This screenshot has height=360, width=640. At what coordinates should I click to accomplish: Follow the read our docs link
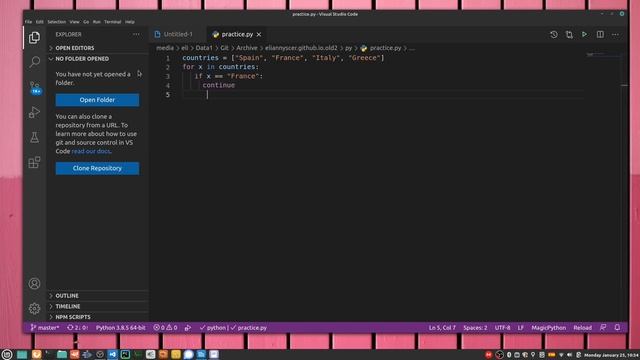[91, 151]
